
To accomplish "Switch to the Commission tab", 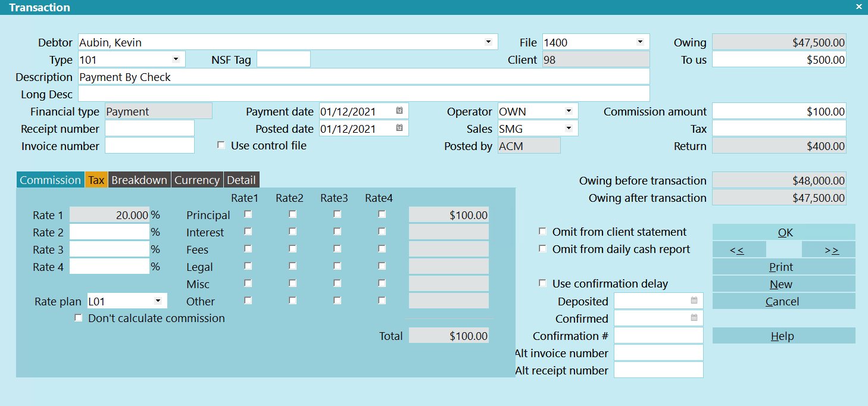I will point(50,180).
